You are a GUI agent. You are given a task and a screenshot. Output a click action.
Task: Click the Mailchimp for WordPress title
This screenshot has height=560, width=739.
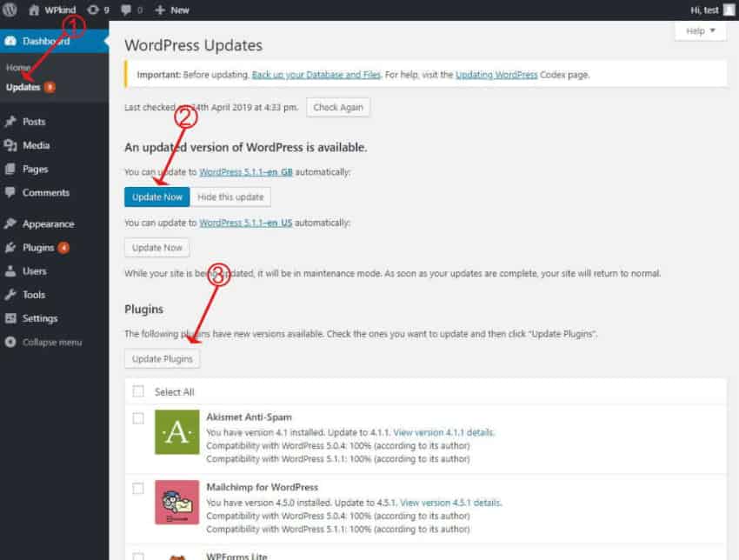[x=262, y=487]
